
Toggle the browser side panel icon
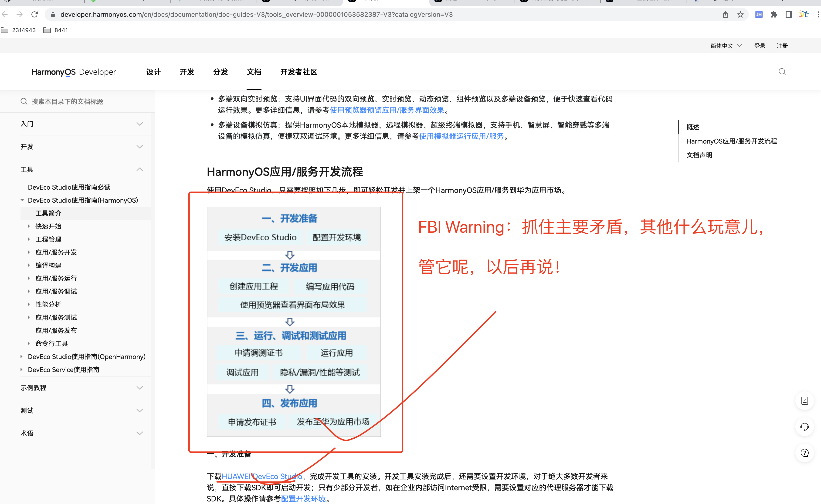[x=789, y=14]
